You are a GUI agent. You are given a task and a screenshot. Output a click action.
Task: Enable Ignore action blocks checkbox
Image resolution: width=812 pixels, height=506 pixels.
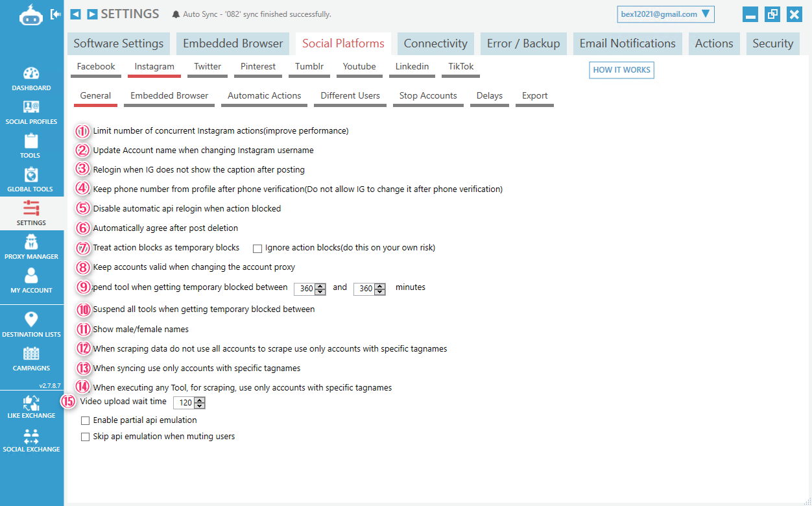[257, 248]
